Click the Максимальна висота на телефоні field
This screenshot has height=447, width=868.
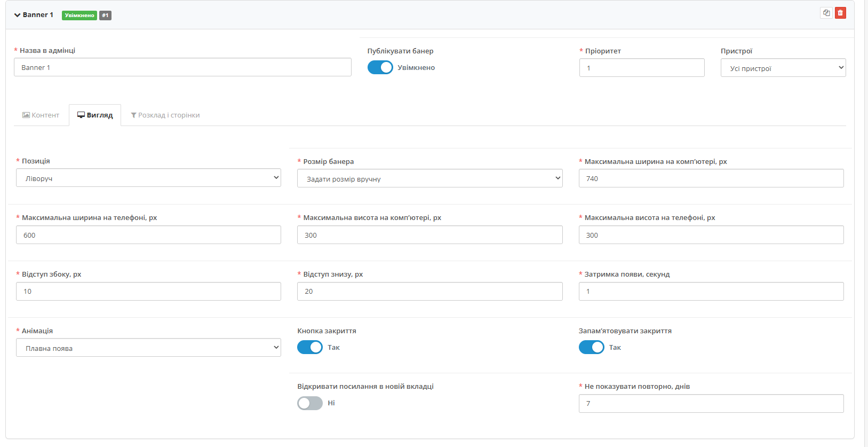pos(711,235)
